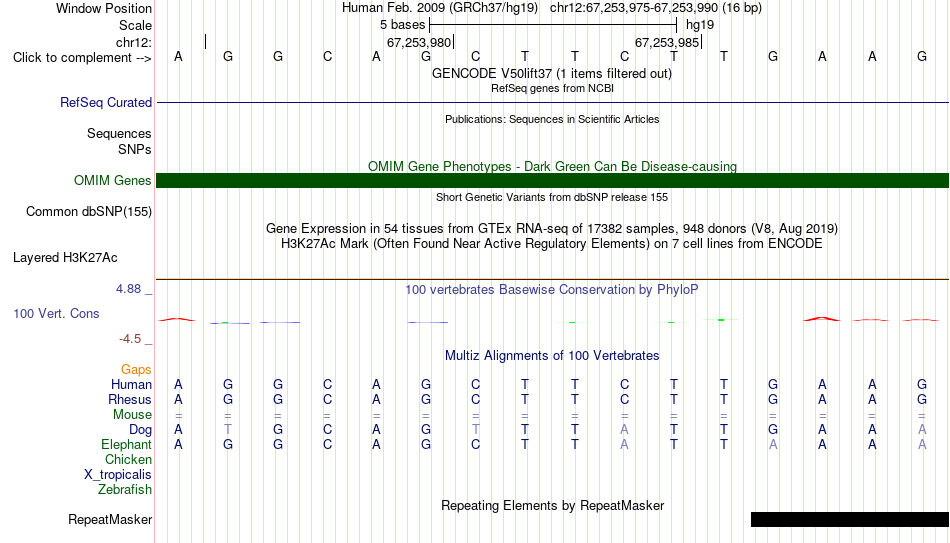The height and width of the screenshot is (543, 950).
Task: Click the Zebrafish species label
Action: tap(125, 490)
